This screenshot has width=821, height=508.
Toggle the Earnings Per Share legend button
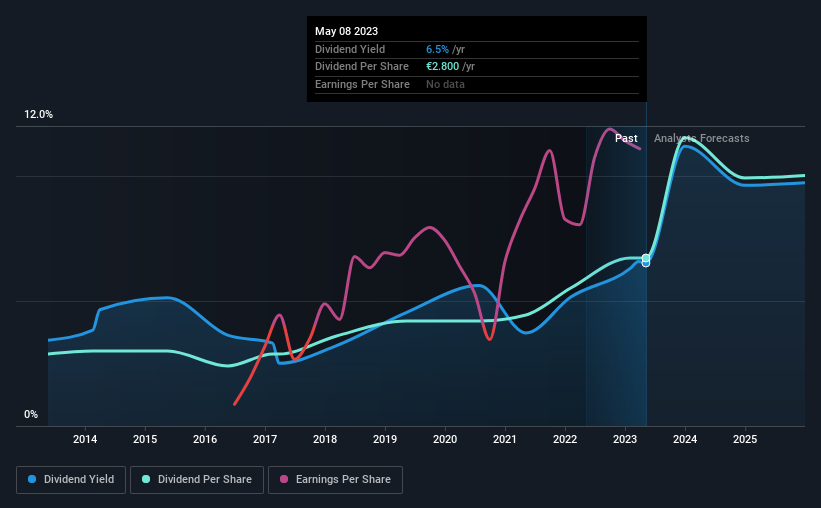335,480
